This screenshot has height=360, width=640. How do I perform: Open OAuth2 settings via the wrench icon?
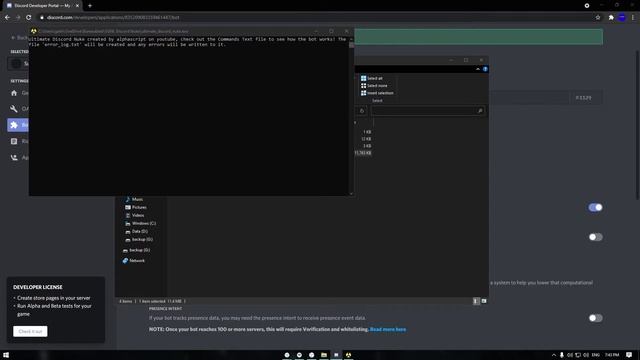pyautogui.click(x=14, y=109)
